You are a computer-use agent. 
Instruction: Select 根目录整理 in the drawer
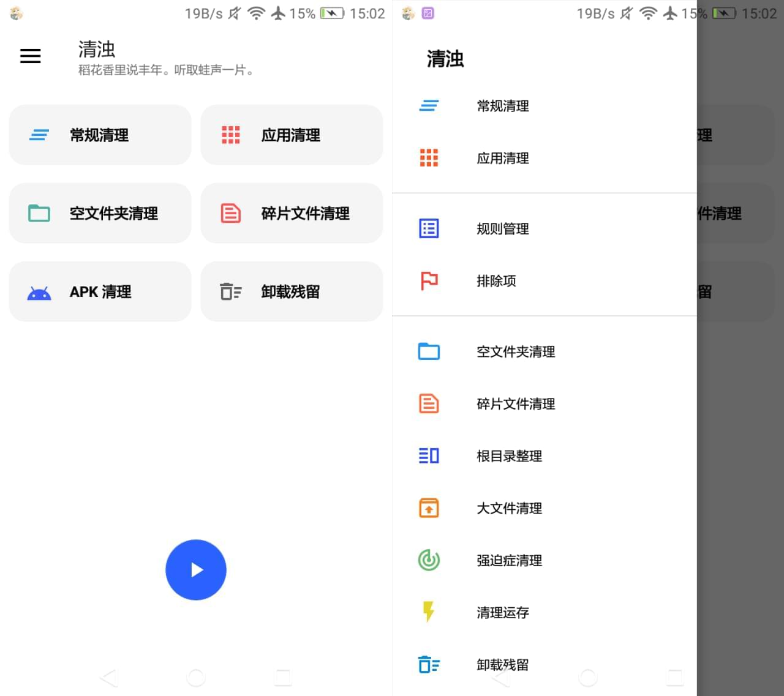pos(545,456)
